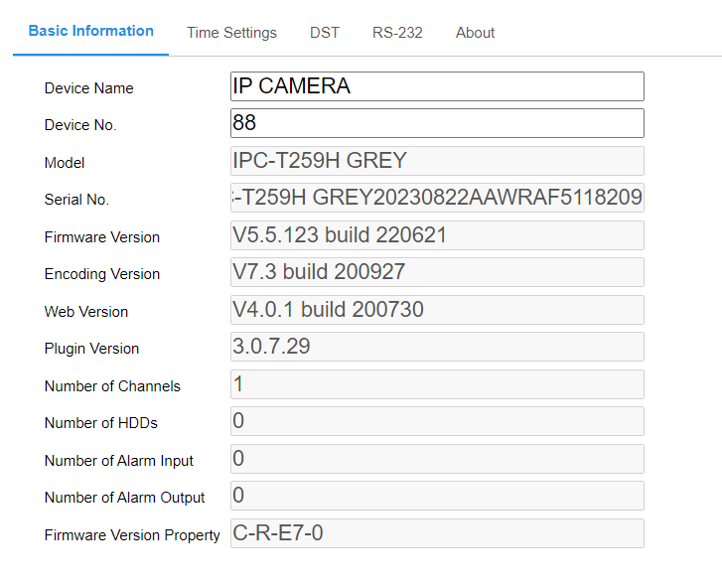722x588 pixels.
Task: Select the Web Version field V4.0.1
Action: click(x=437, y=310)
